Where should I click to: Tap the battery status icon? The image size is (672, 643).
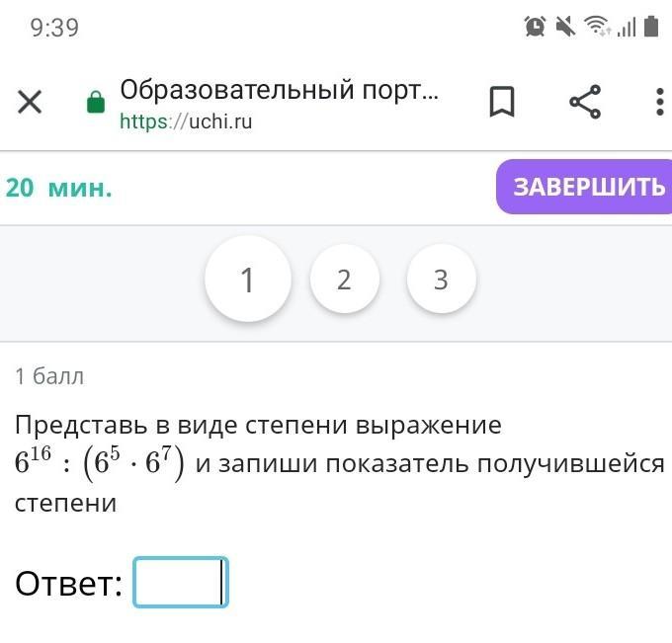tap(651, 26)
